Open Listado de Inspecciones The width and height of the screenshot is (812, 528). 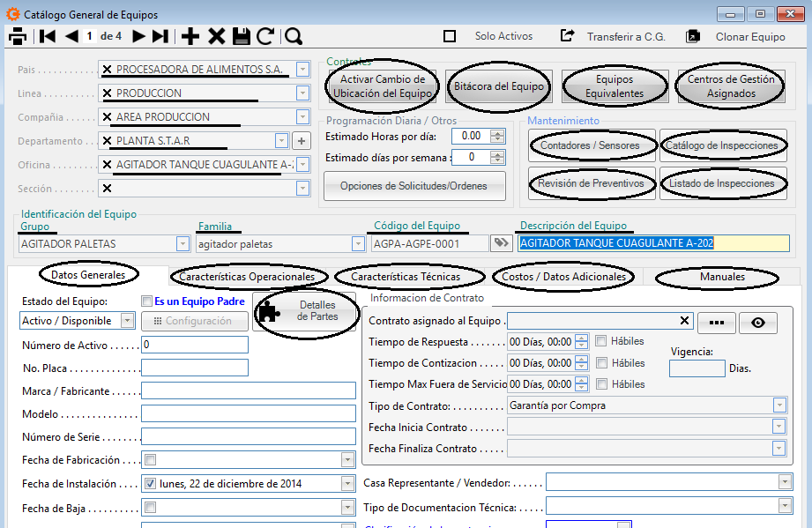(x=722, y=183)
